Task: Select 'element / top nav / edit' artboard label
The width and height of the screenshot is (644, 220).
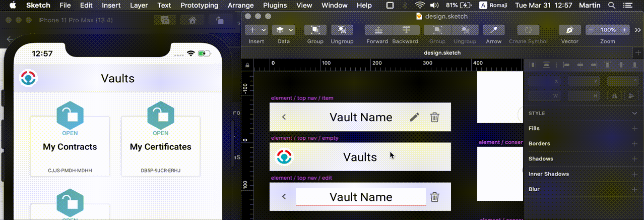Action: coord(301,178)
